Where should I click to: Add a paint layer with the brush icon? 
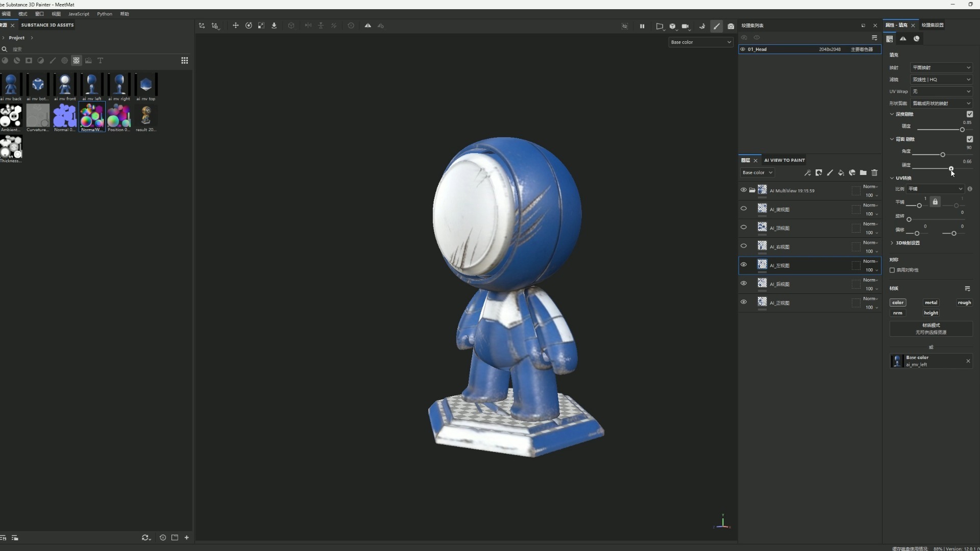click(x=830, y=173)
